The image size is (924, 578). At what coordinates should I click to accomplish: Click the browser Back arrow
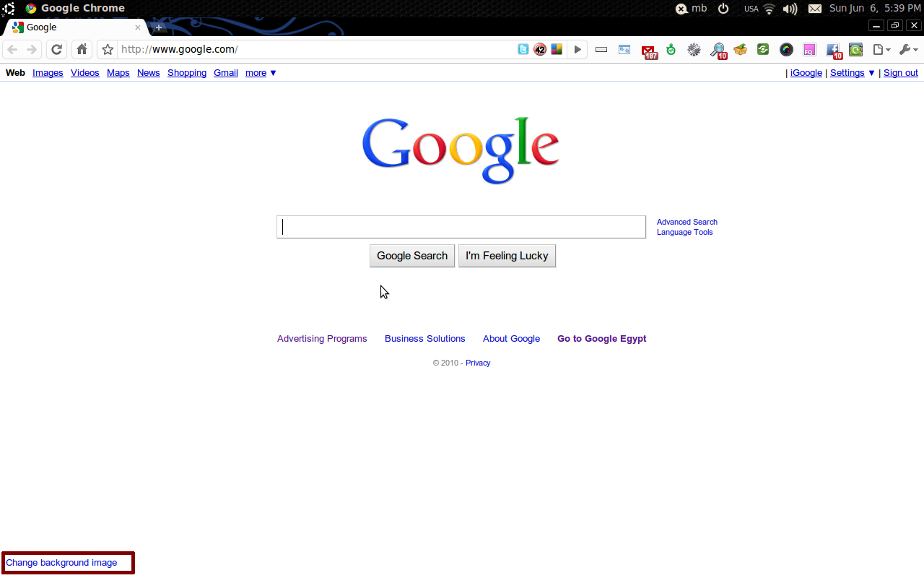pyautogui.click(x=12, y=50)
